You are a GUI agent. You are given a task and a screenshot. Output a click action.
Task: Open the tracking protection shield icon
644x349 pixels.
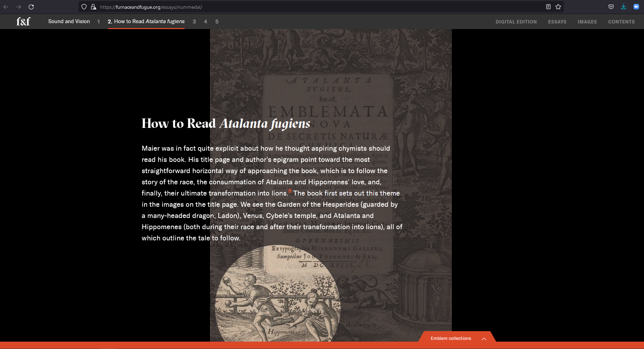[84, 7]
